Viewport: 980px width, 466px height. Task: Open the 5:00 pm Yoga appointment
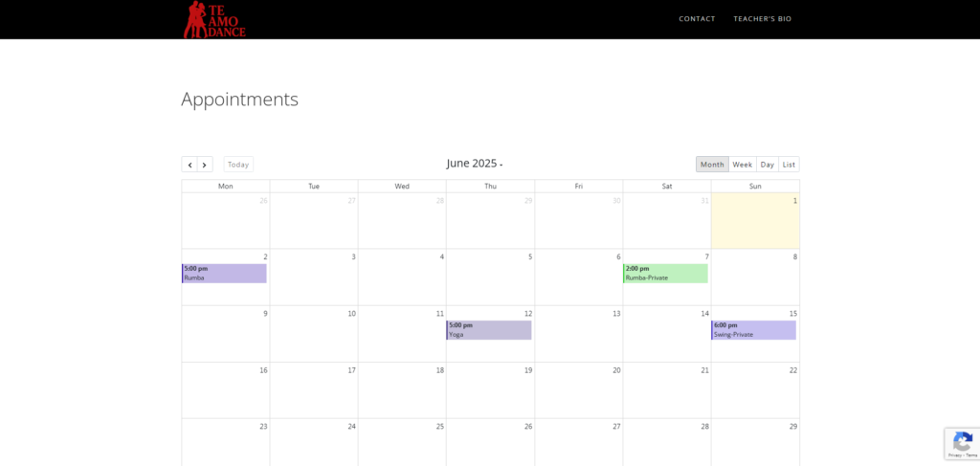489,330
